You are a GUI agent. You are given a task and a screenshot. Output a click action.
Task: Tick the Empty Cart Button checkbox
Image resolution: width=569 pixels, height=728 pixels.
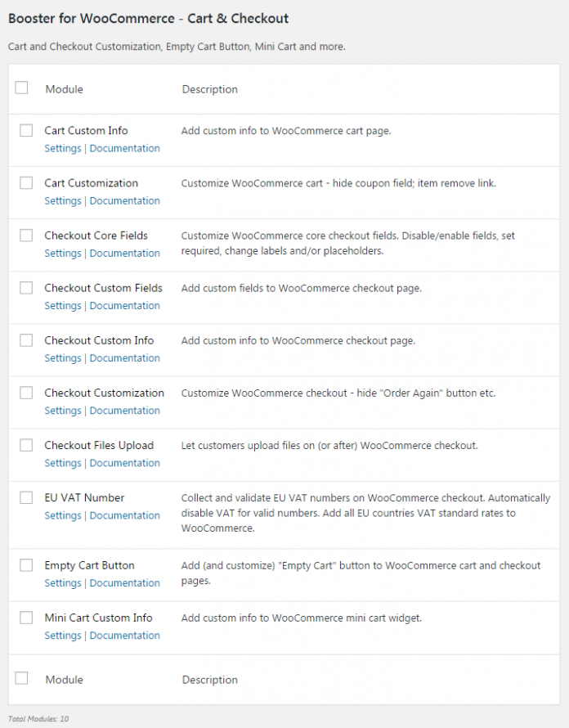coord(26,565)
